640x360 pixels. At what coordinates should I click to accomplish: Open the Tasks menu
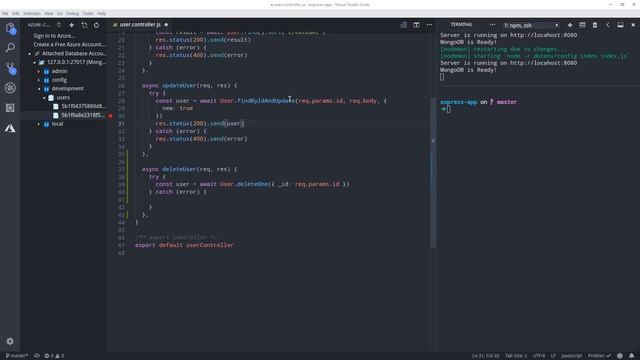88,13
